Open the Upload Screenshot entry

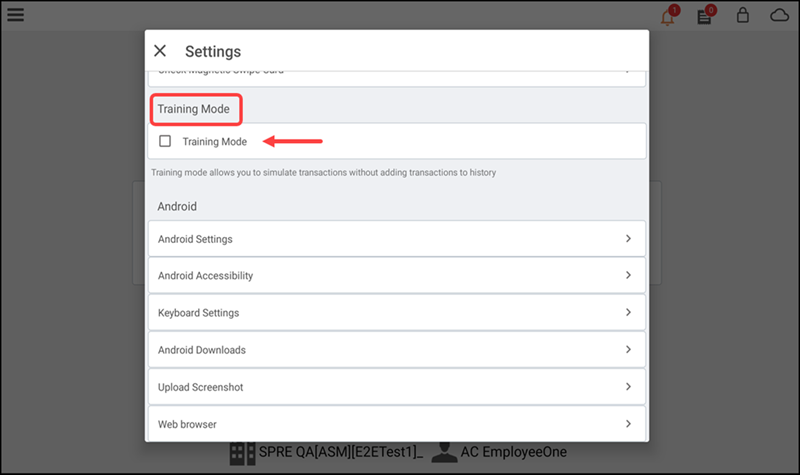point(396,387)
